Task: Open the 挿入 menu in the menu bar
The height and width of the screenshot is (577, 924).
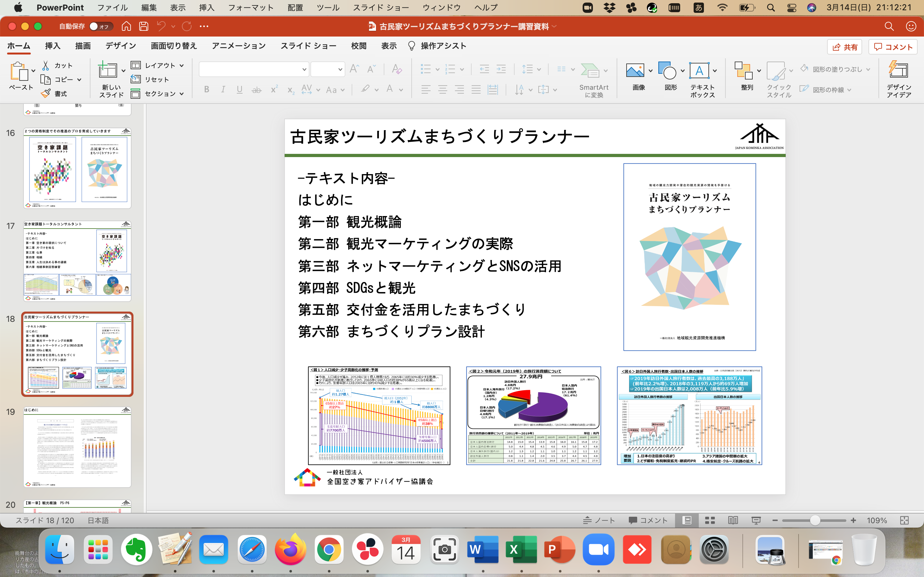Action: point(207,8)
